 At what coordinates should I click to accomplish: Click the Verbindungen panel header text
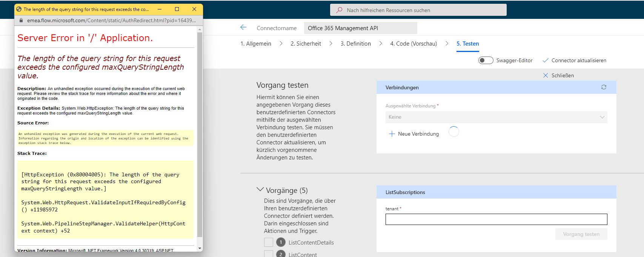pyautogui.click(x=402, y=87)
